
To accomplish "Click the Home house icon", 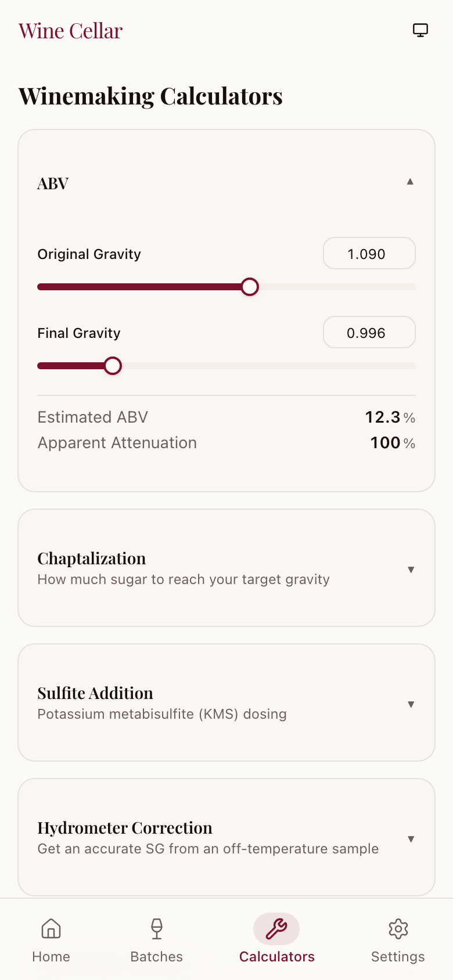I will click(51, 928).
